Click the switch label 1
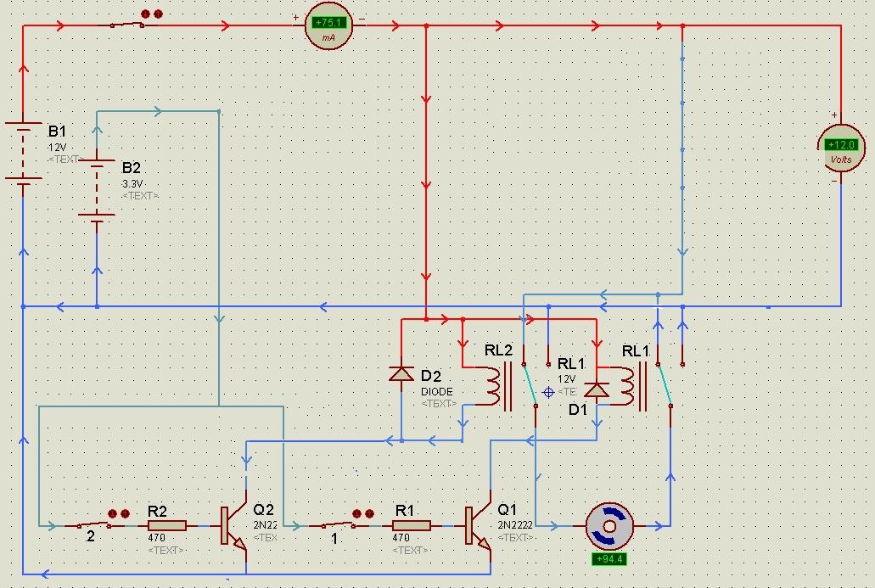Screen dimensions: 875x588 (334, 539)
